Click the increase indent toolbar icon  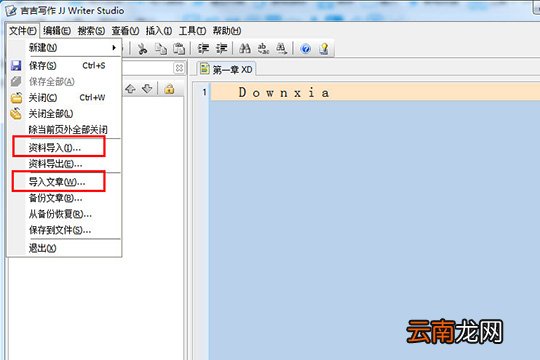221,49
